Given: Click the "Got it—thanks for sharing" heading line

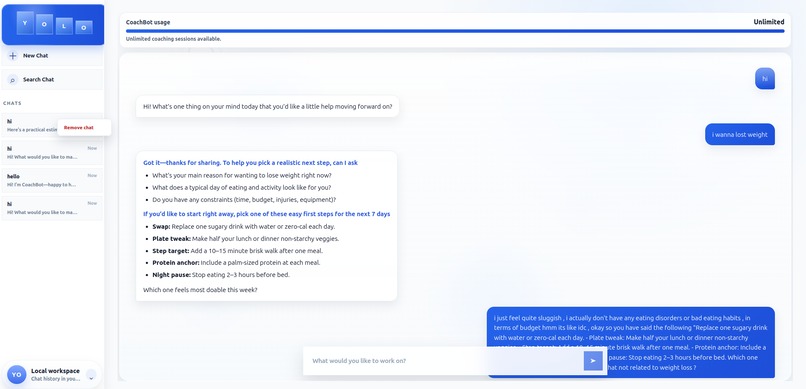Looking at the screenshot, I should pyautogui.click(x=250, y=162).
